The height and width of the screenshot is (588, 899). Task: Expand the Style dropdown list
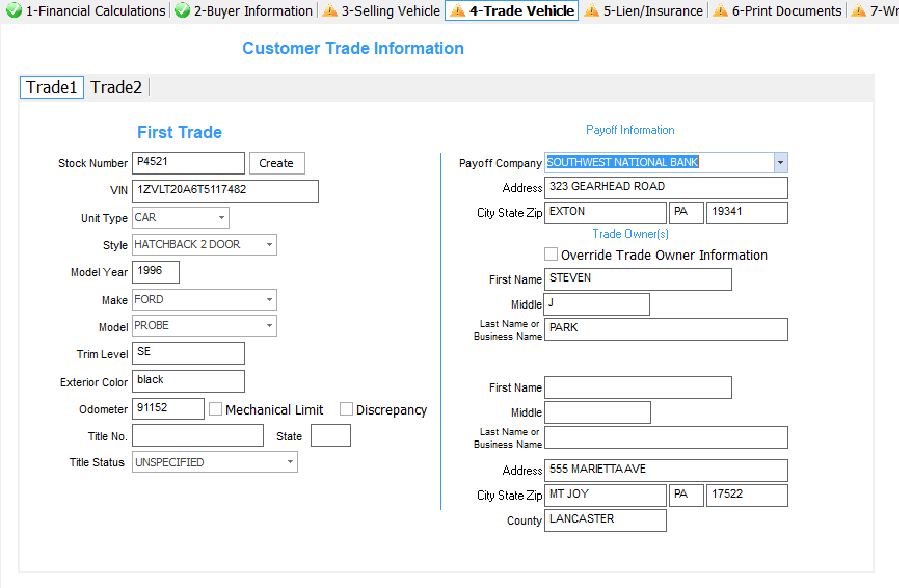click(269, 245)
